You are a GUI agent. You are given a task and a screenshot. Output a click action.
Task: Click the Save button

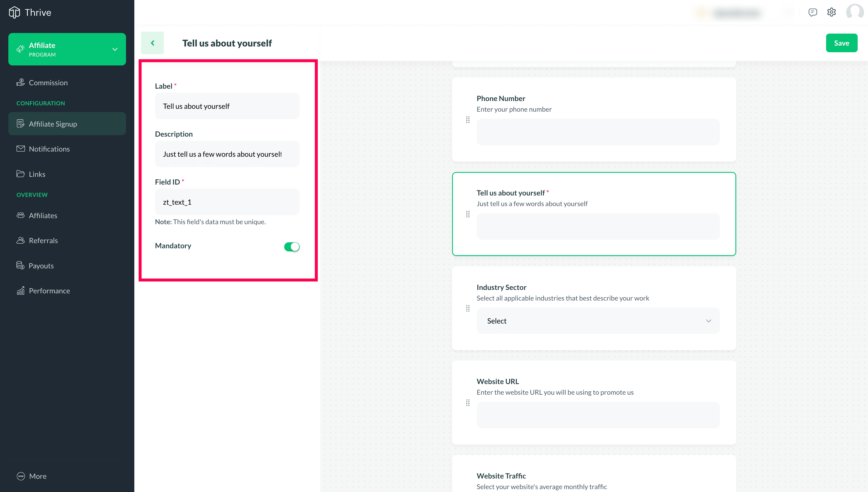(841, 43)
